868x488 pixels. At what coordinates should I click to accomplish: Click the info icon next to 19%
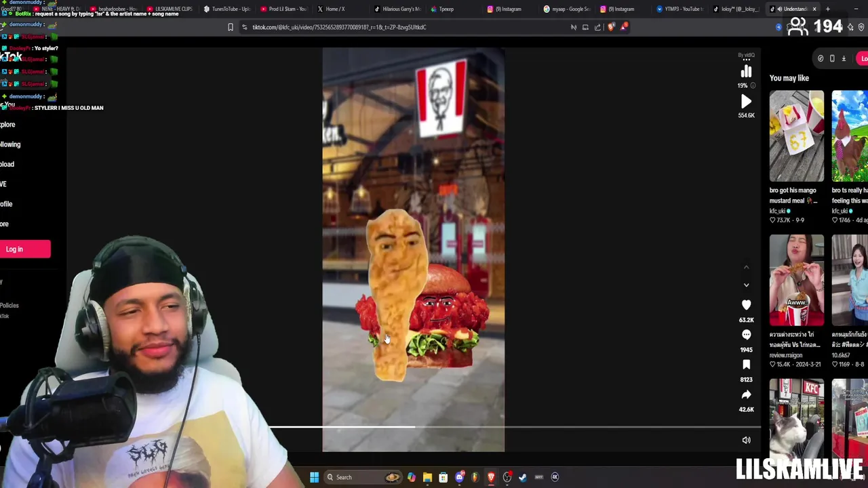tap(753, 85)
